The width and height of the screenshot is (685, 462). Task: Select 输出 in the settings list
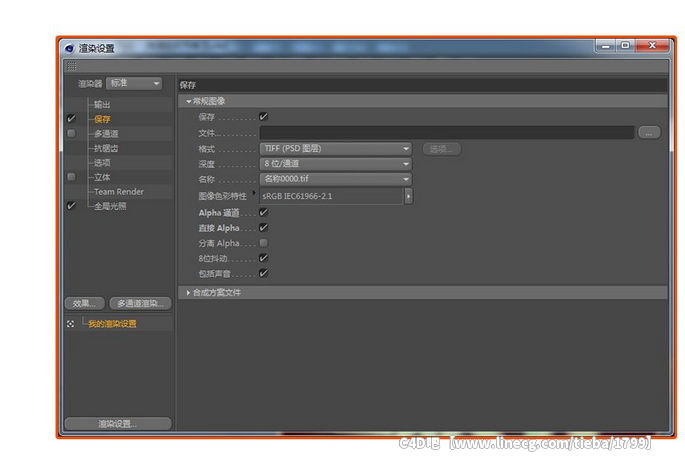tap(102, 104)
